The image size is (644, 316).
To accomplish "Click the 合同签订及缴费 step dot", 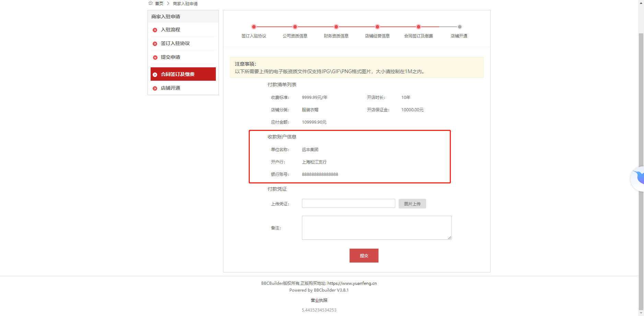I will (419, 27).
